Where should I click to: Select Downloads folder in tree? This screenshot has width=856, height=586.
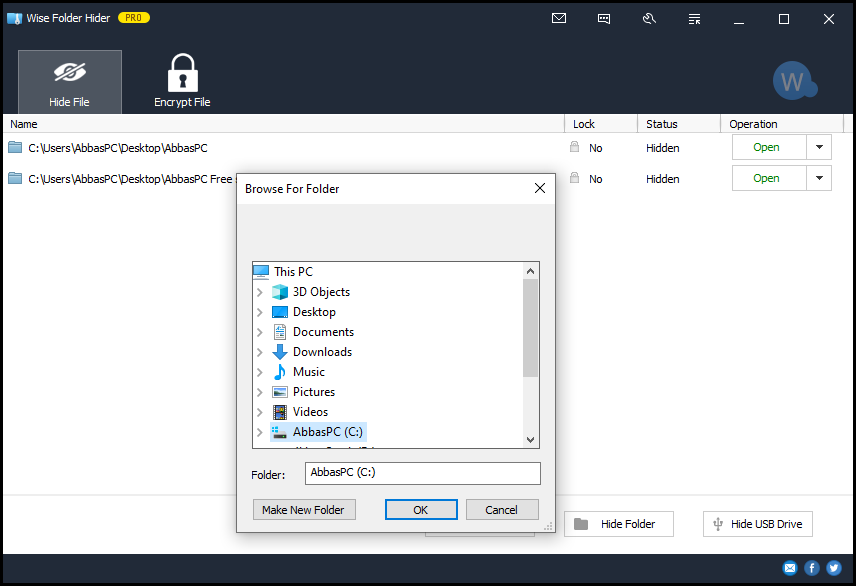click(x=322, y=352)
